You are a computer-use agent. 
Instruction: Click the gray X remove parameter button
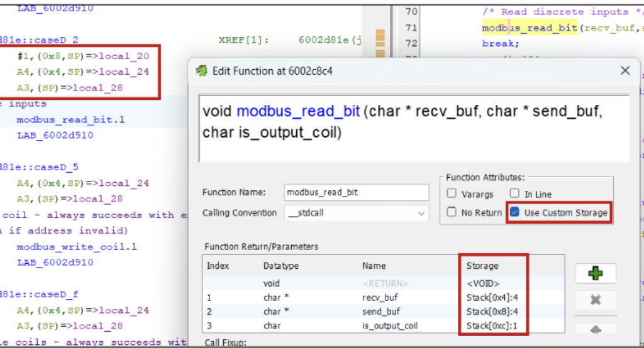595,301
